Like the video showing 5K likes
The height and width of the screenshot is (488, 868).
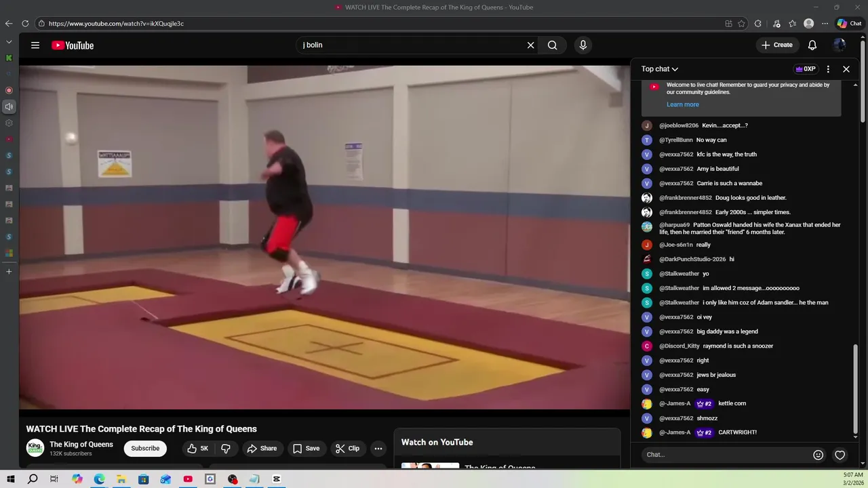198,448
